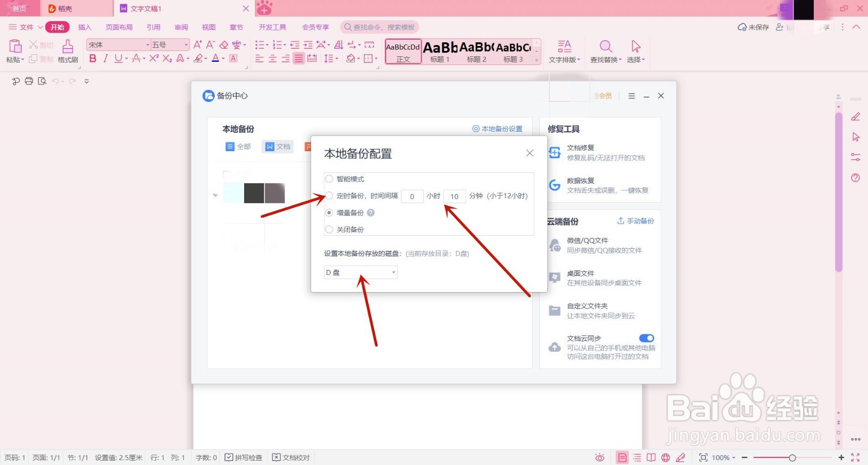Close the 本地备份配置 dialog
Screen dimensions: 868x465
[530, 153]
